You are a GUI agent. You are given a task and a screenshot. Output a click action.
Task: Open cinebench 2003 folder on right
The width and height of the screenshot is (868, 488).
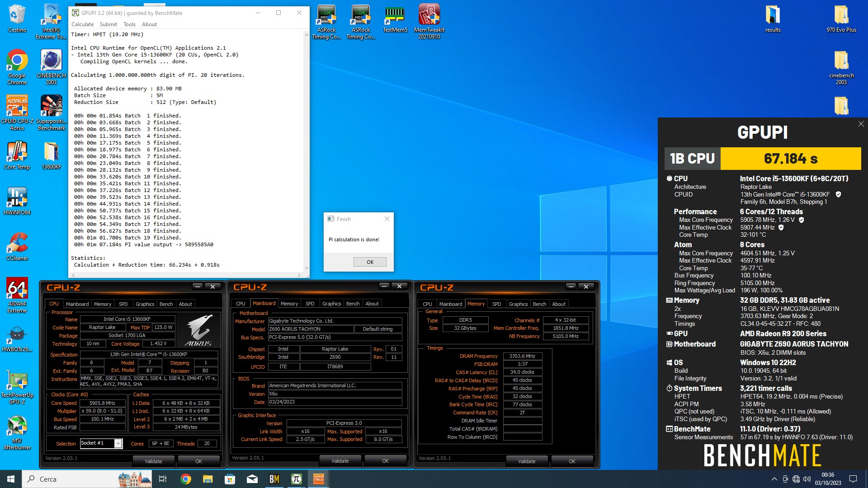tap(841, 66)
